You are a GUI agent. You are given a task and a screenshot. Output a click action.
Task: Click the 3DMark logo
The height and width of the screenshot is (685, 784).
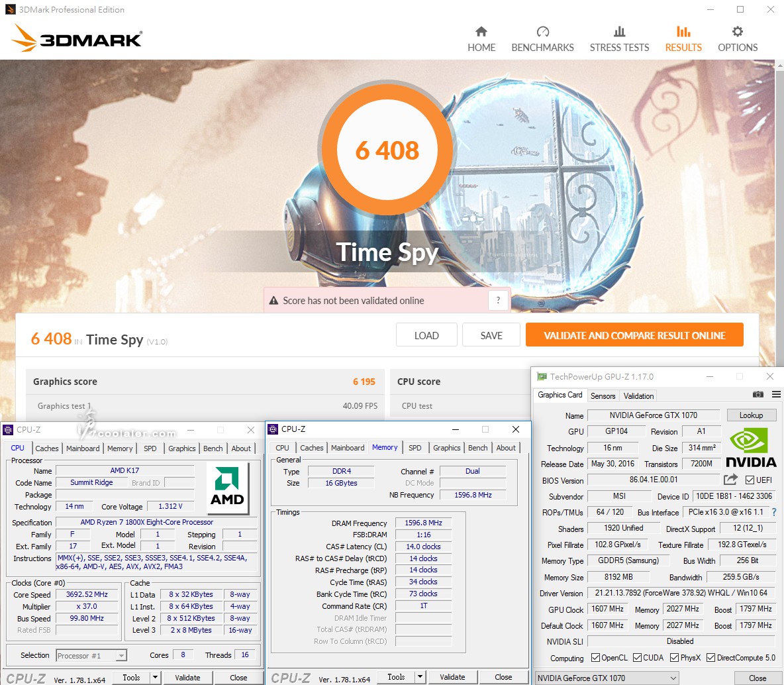[77, 38]
